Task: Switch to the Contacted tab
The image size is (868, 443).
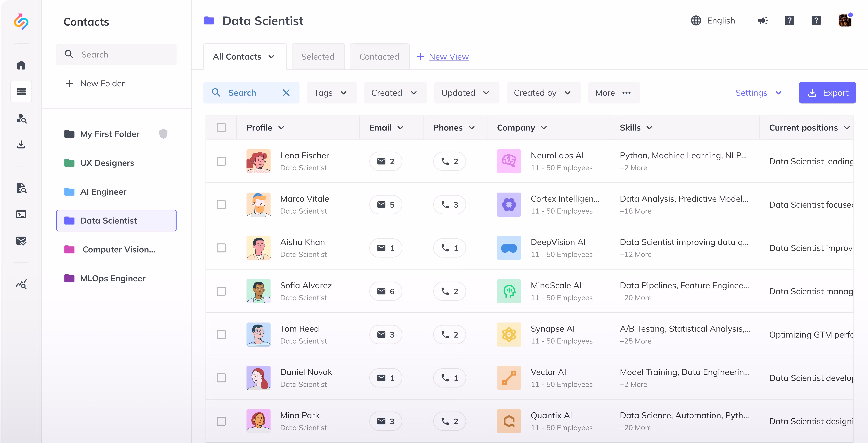Action: point(379,57)
